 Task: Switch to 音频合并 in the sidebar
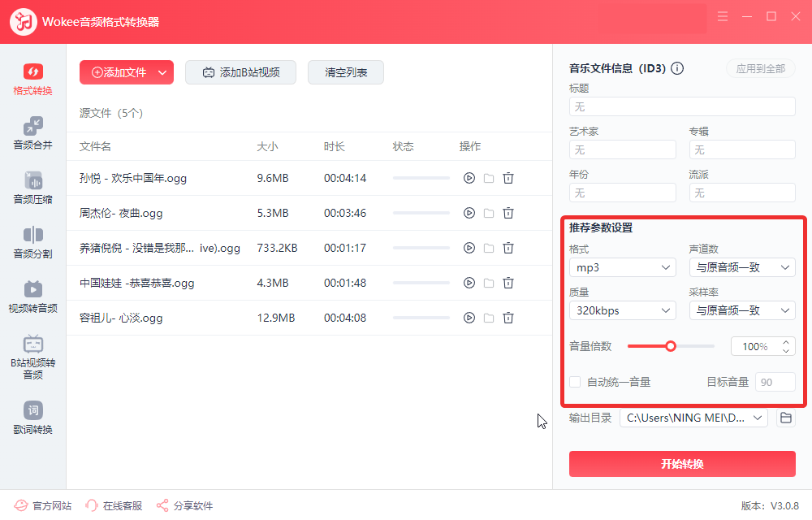32,133
